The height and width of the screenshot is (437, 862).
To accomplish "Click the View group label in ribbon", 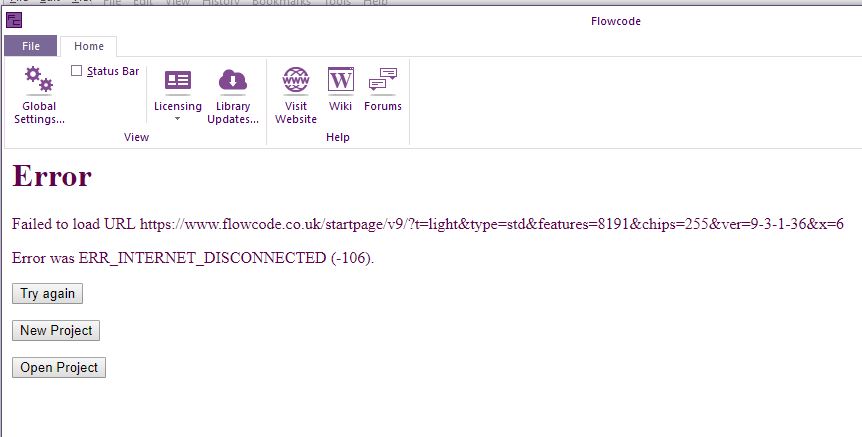I will tap(136, 137).
